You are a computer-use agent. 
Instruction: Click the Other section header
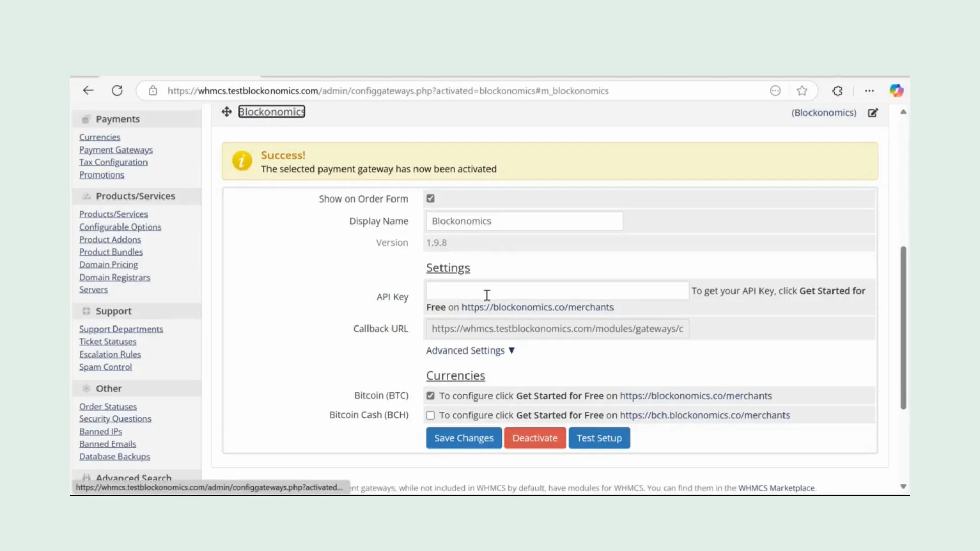(137, 388)
